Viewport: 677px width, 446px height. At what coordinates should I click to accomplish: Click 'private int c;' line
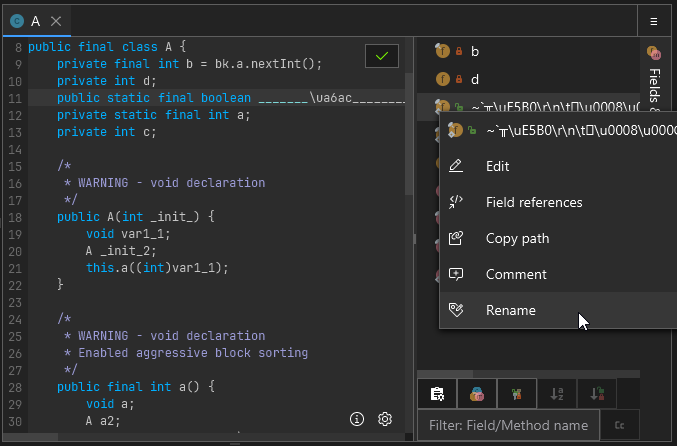[x=107, y=132]
